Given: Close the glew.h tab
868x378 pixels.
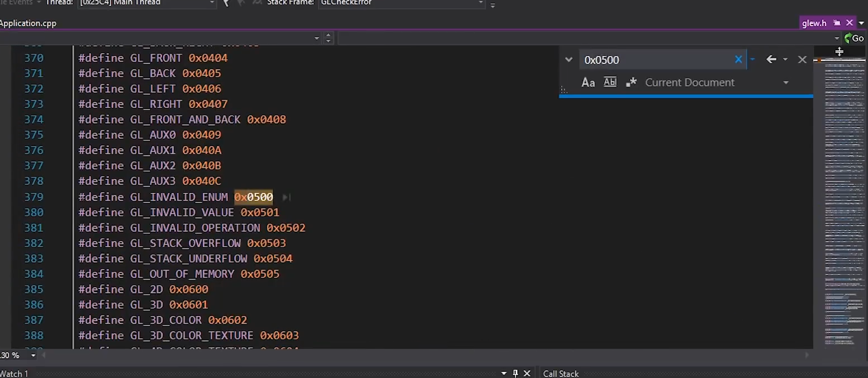Looking at the screenshot, I should point(850,23).
